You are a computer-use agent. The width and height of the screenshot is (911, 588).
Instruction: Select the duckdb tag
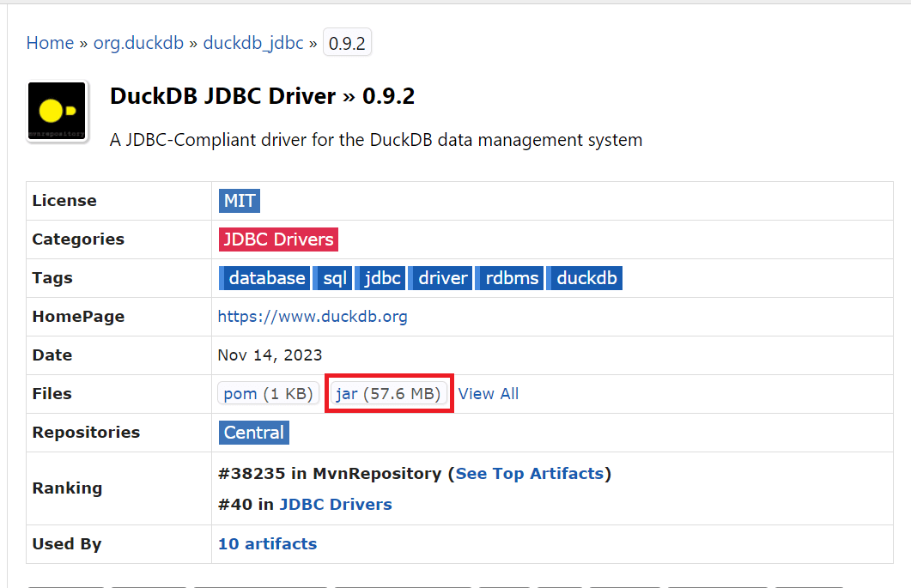(x=585, y=278)
